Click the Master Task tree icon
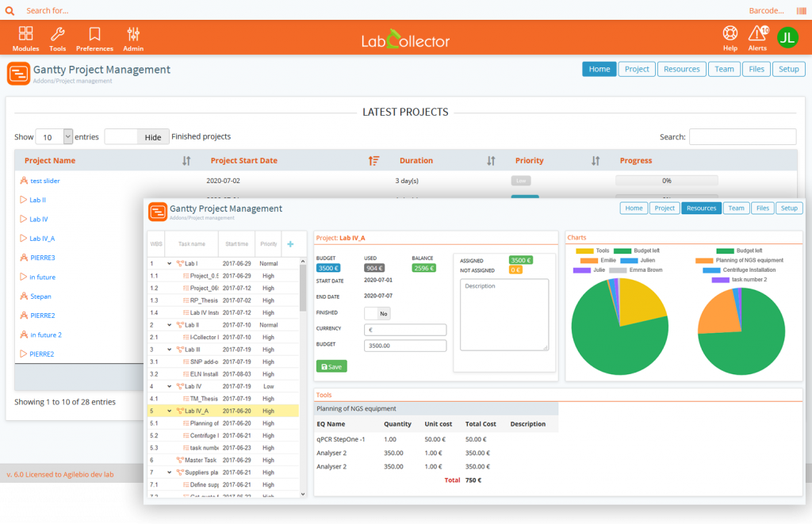 180,460
